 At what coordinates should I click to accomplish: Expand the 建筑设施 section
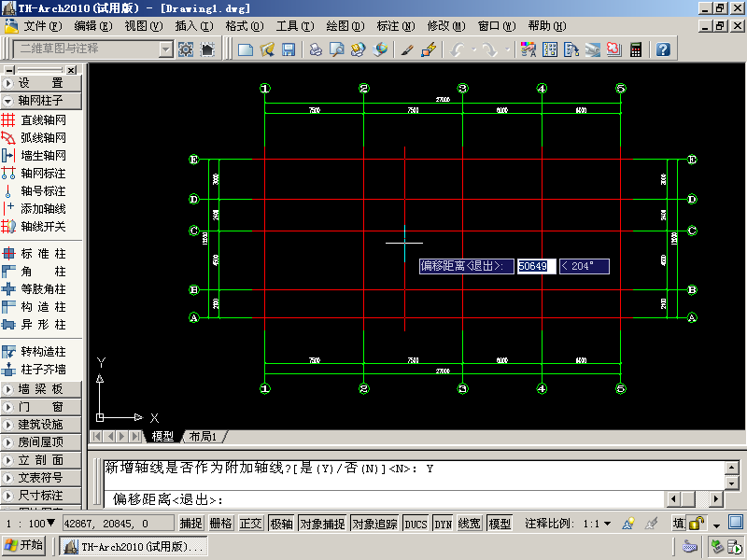[41, 425]
